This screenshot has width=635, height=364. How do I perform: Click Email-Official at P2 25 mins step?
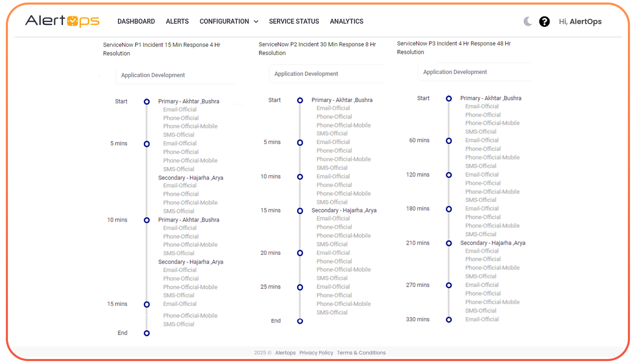pyautogui.click(x=333, y=287)
